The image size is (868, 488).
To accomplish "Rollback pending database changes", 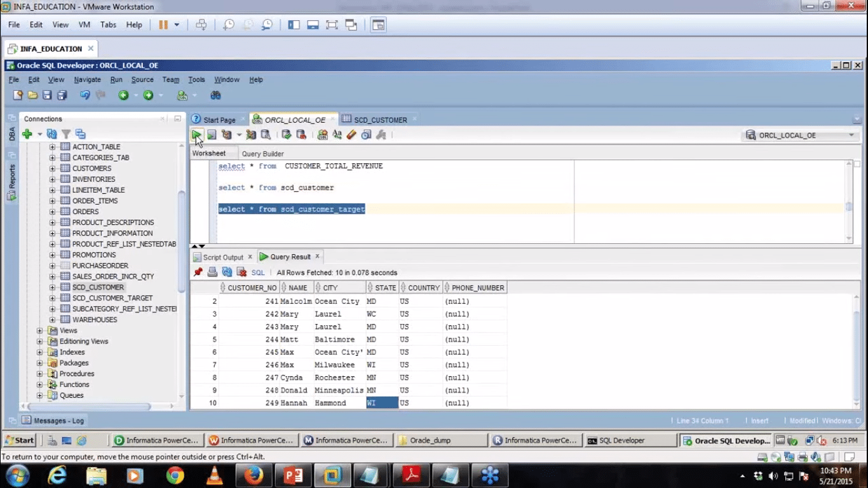I will click(x=301, y=135).
